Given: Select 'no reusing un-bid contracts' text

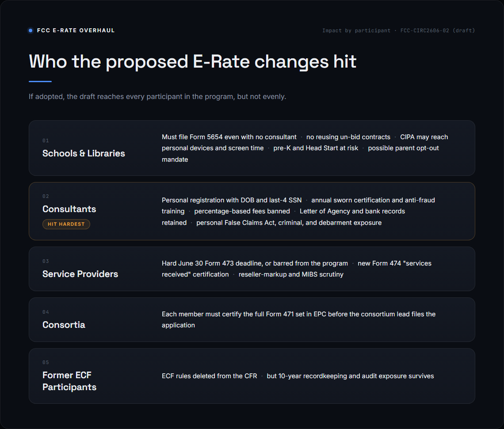Looking at the screenshot, I should 348,137.
